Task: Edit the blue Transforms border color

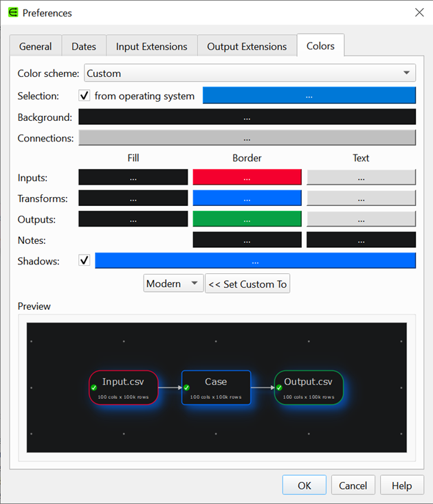Action: (x=247, y=199)
